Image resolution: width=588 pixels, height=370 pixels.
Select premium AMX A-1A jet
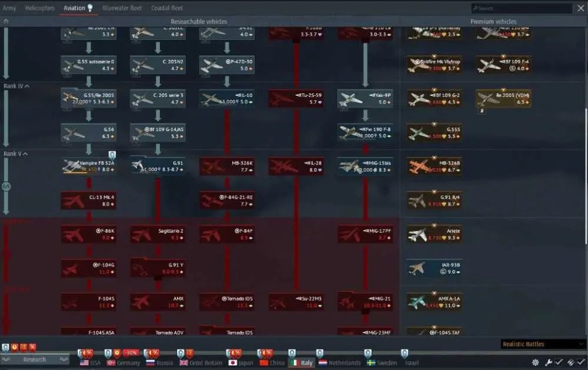pos(435,302)
